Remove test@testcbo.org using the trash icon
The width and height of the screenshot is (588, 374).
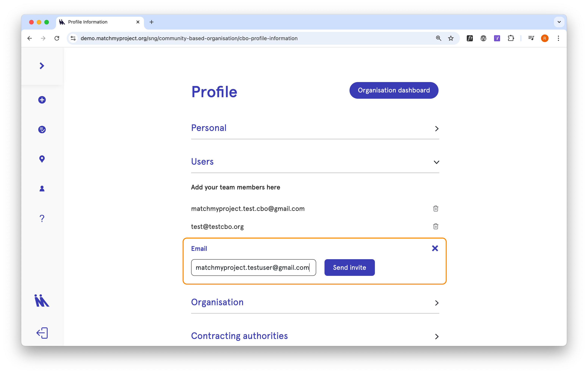point(436,226)
